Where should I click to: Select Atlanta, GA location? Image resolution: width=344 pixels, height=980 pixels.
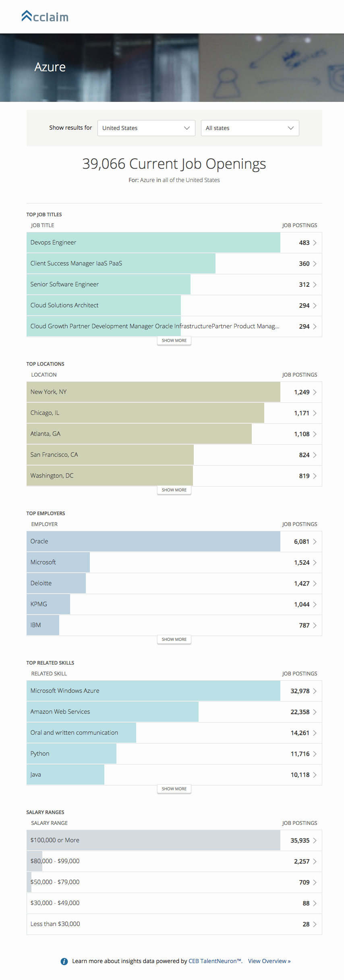tap(45, 434)
